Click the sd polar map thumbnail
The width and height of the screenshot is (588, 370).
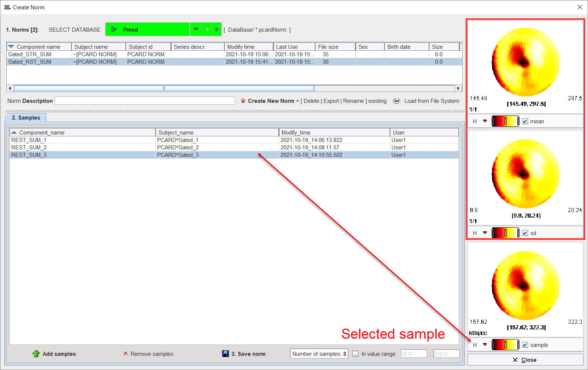[525, 174]
